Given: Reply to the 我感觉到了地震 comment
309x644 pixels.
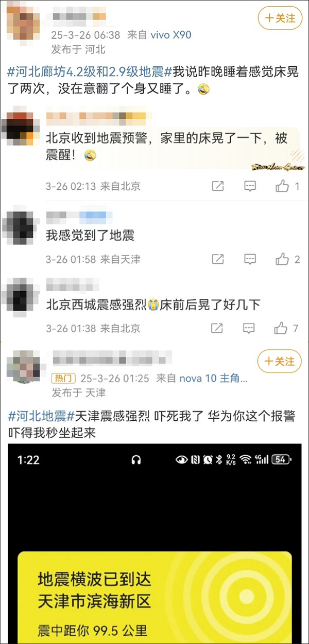Looking at the screenshot, I should (250, 259).
